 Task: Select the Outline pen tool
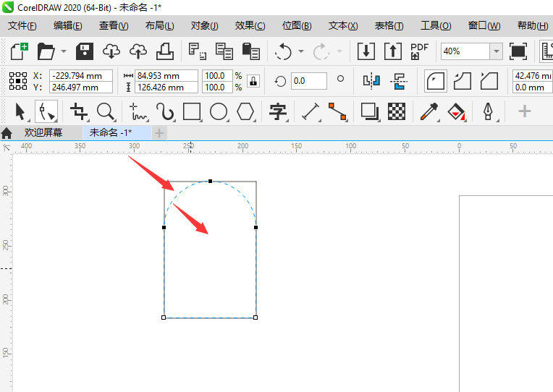489,112
